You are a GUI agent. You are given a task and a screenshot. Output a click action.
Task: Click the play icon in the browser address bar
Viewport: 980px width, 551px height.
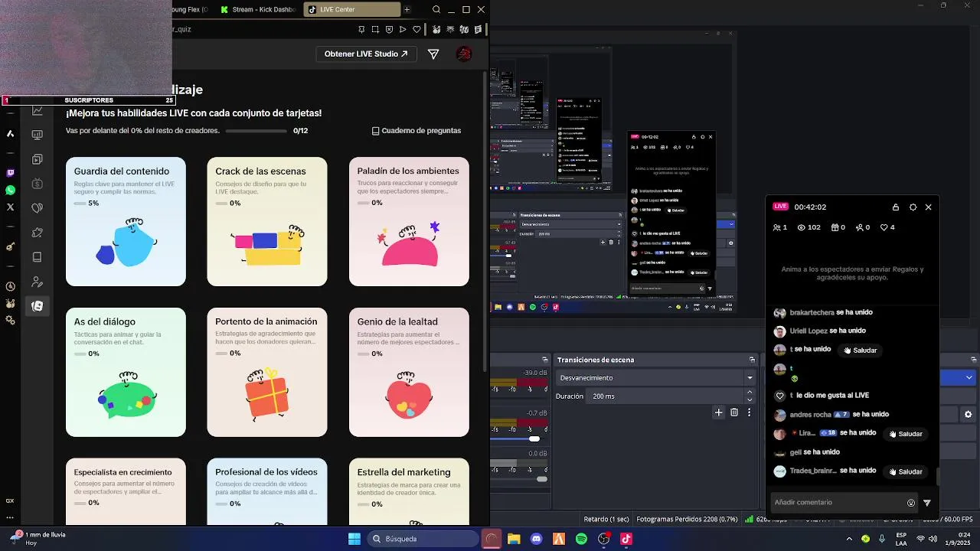403,29
